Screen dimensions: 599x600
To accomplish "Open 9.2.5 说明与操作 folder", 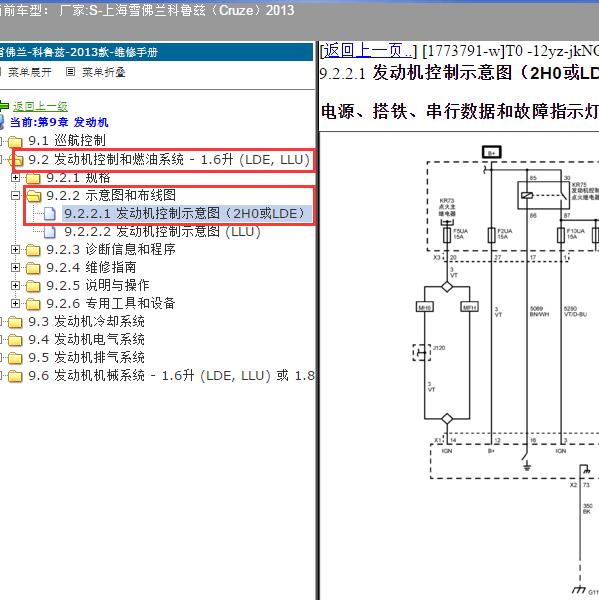I will [98, 285].
